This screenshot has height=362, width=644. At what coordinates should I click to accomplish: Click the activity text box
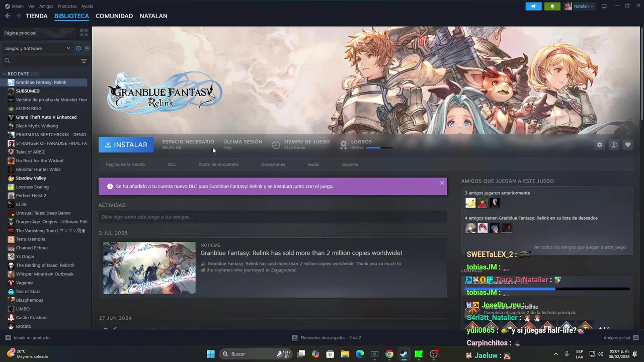[x=273, y=217]
